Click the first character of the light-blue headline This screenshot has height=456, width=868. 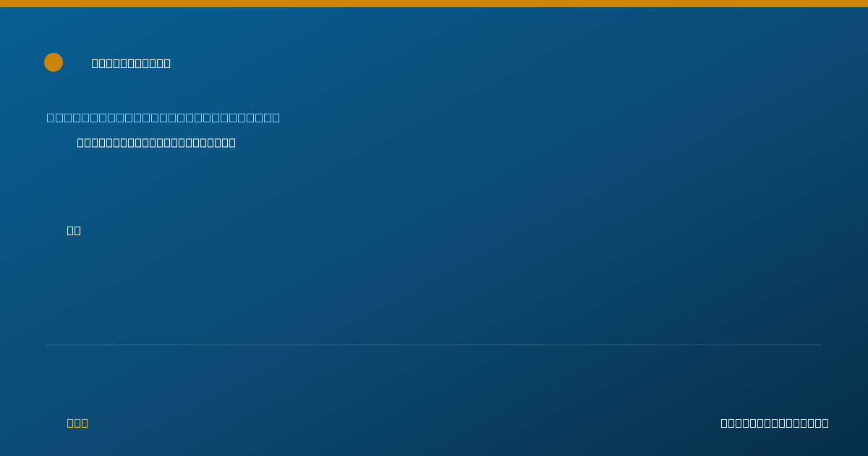click(x=50, y=117)
